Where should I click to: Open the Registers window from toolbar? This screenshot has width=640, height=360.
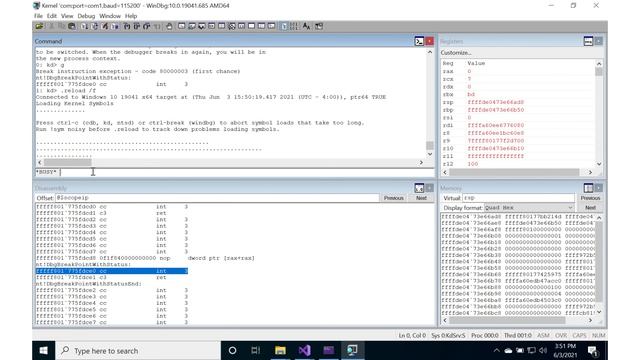pos(211,27)
